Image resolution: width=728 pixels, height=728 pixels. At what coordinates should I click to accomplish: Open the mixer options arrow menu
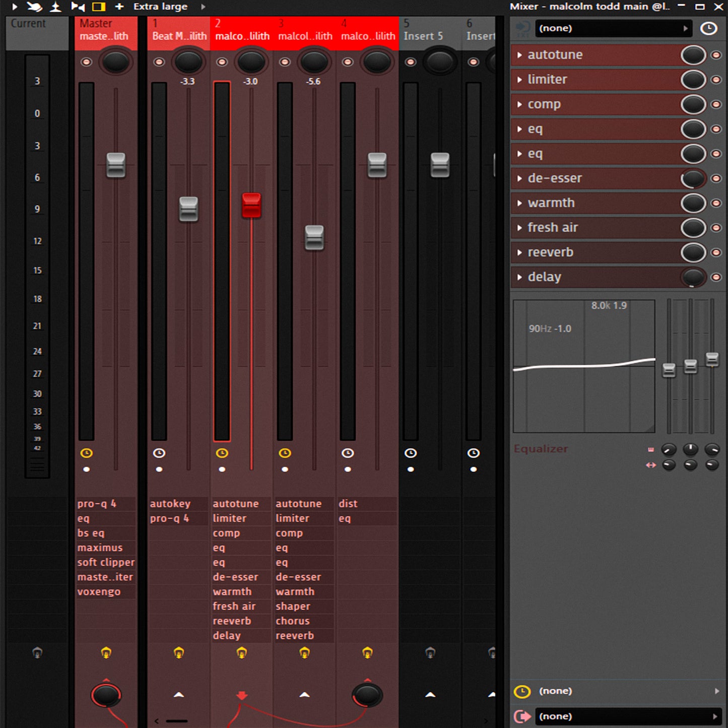[15, 7]
